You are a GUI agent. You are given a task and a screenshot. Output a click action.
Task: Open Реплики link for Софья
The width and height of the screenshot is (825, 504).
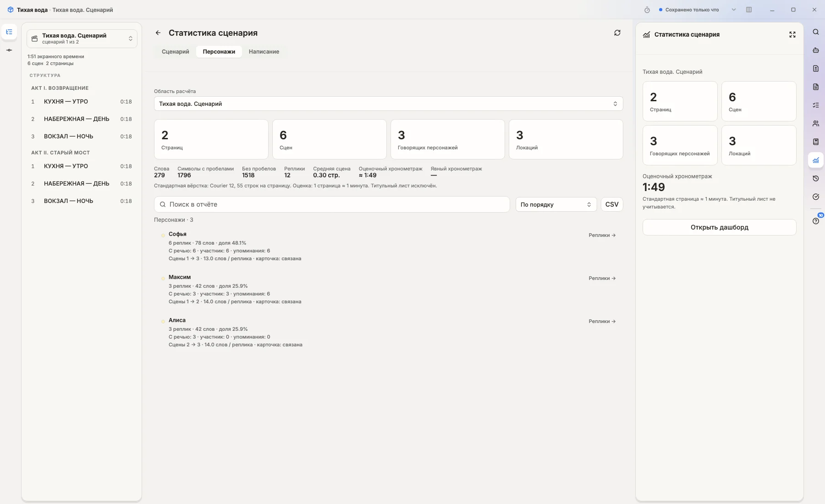click(602, 236)
